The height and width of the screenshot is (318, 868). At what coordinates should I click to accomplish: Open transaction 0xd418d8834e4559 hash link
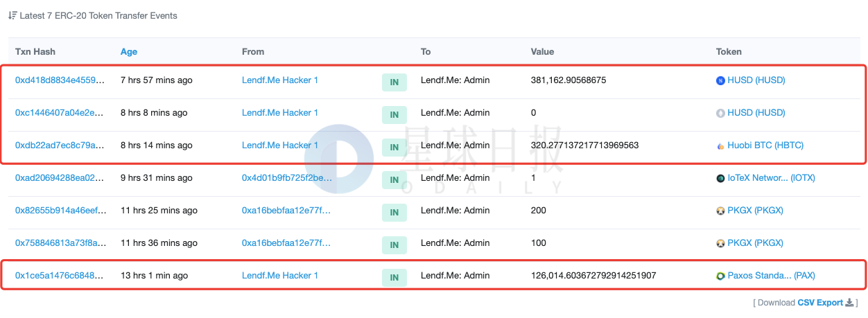60,80
